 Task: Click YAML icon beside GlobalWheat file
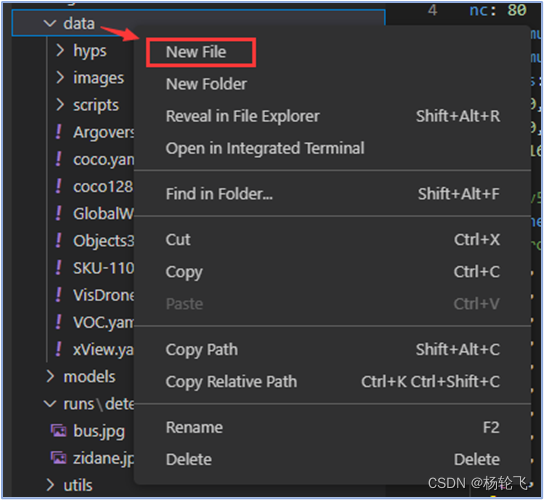[59, 213]
